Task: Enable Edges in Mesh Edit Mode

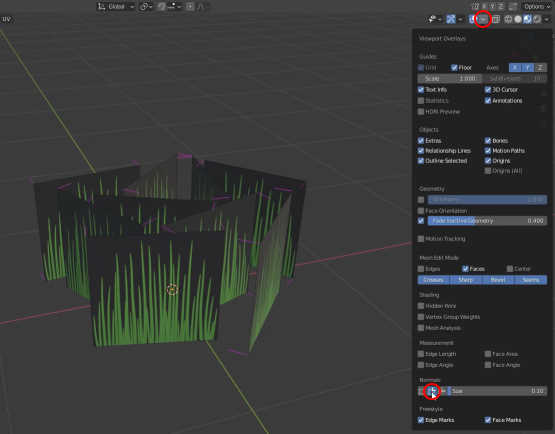Action: [x=421, y=269]
